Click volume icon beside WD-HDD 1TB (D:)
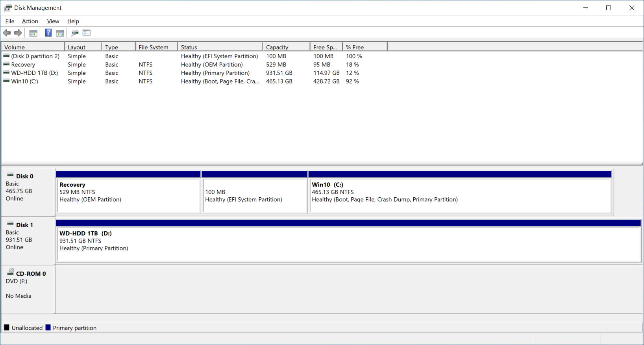This screenshot has height=345, width=644. (x=6, y=72)
